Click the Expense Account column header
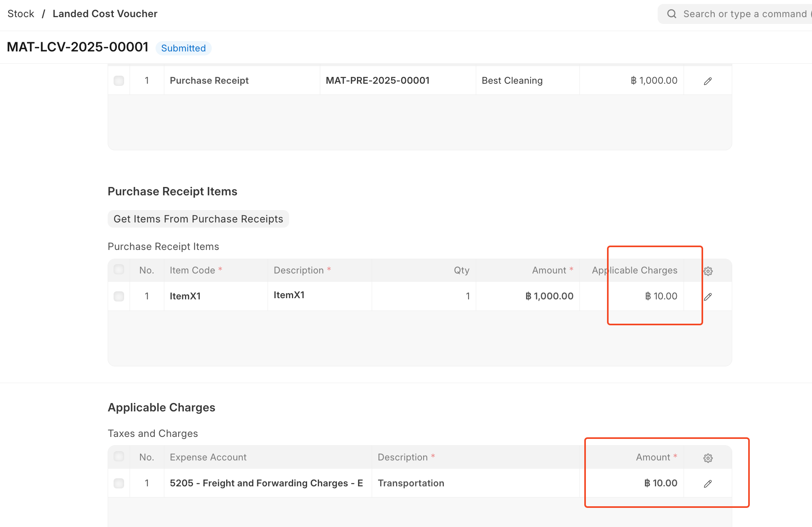The image size is (812, 527). (x=268, y=457)
